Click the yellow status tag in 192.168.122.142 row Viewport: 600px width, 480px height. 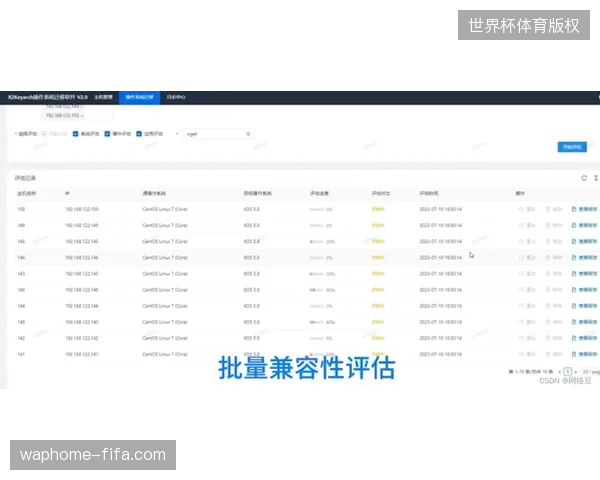pyautogui.click(x=378, y=338)
